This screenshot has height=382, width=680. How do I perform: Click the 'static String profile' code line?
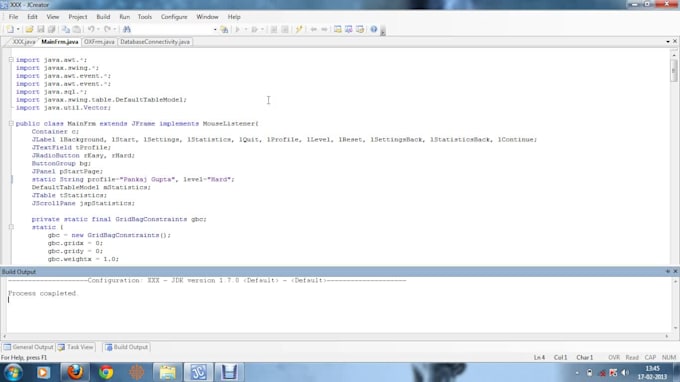[133, 180]
